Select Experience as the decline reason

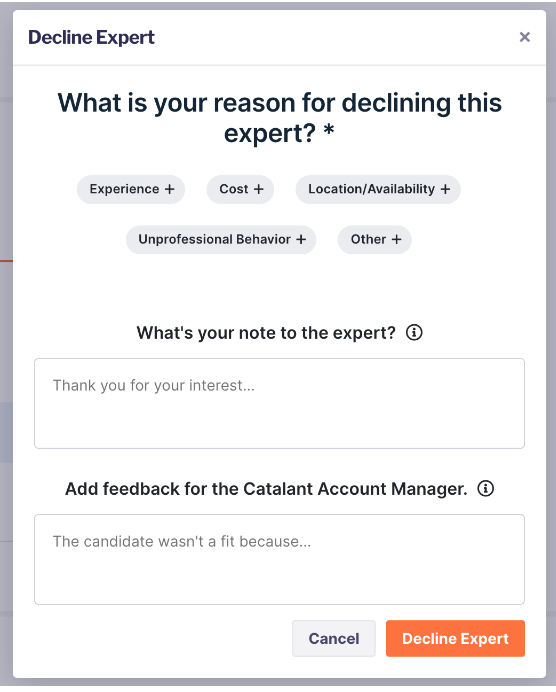124,189
